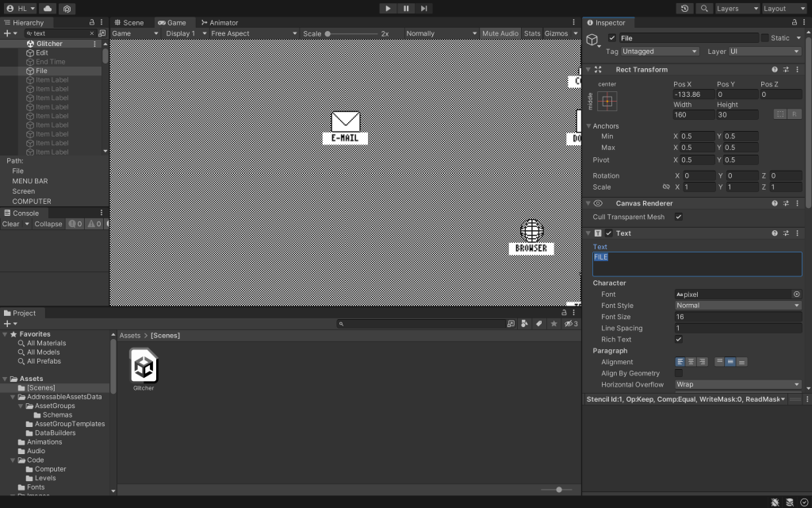Click the Console Clear button

pyautogui.click(x=11, y=224)
